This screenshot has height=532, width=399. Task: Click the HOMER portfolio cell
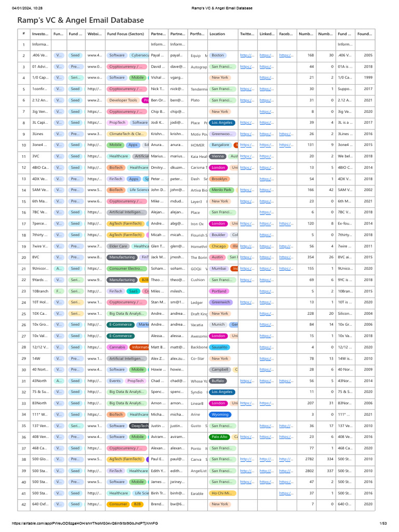click(x=198, y=145)
